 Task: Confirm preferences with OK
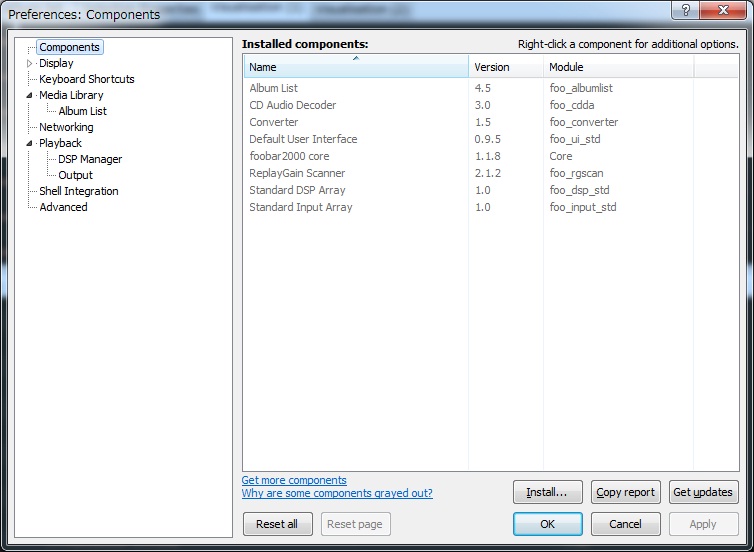548,524
